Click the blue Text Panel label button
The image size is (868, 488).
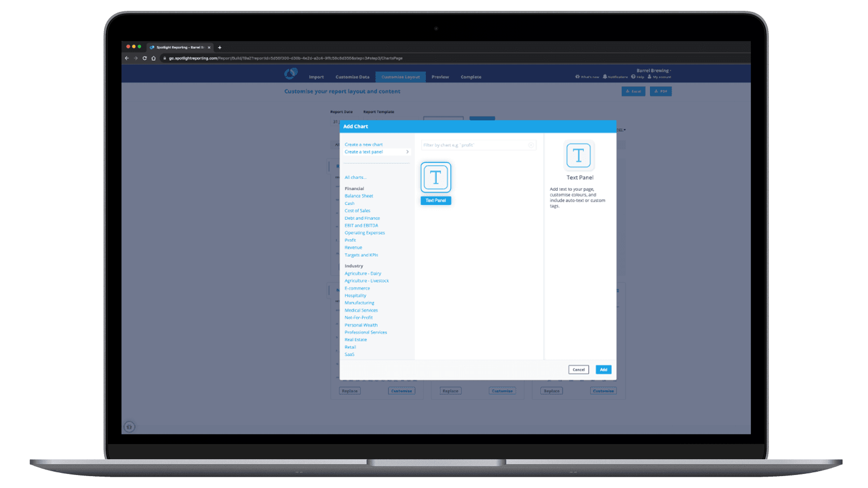pos(436,201)
